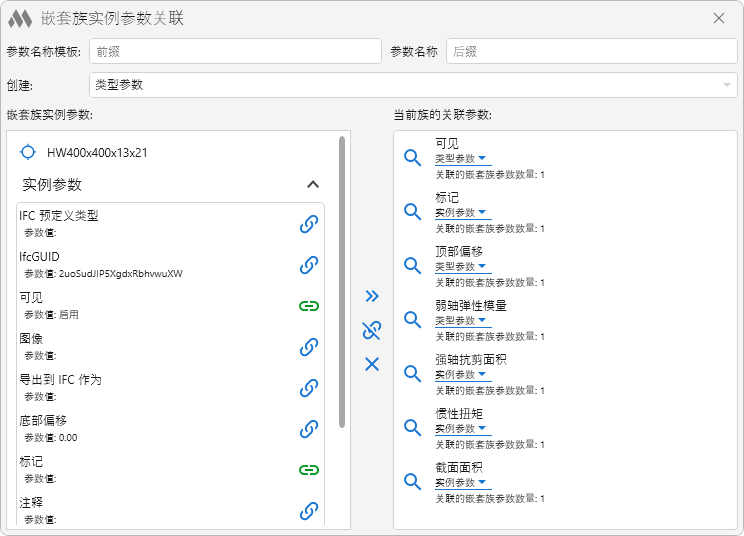Viewport: 744px width, 536px height.
Task: Click the link icon for 底部偏移
Action: point(309,429)
